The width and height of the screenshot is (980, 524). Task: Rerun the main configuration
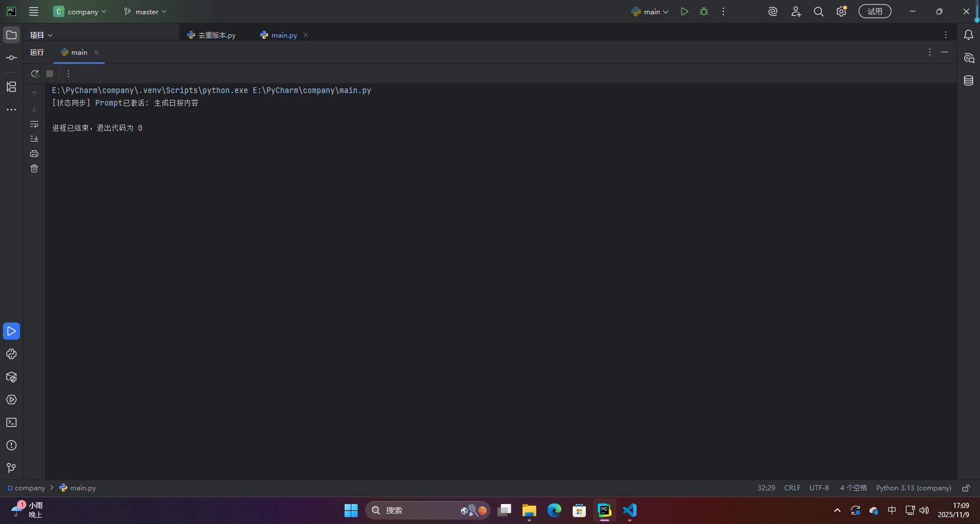(35, 74)
